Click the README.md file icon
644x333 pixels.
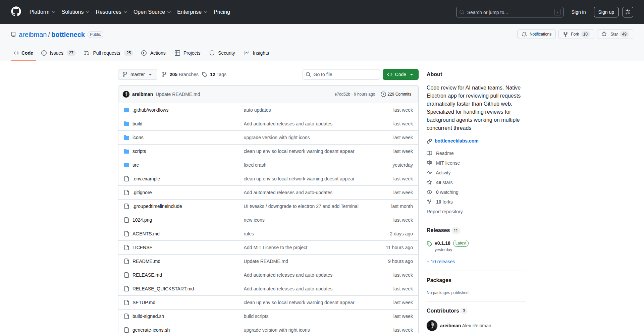(126, 261)
